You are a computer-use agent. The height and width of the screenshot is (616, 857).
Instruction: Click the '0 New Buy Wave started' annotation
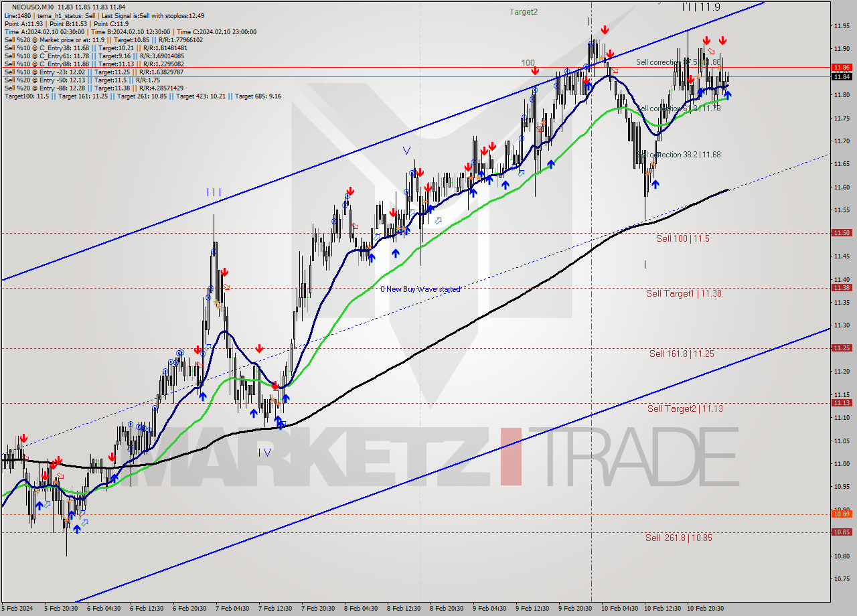point(420,289)
